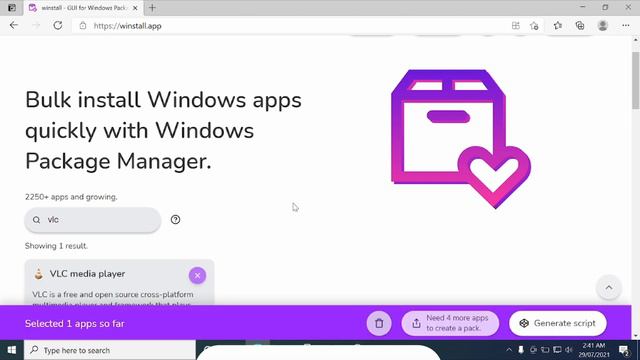This screenshot has width=640, height=360.
Task: Deselect VLC media player with the X
Action: 197,276
